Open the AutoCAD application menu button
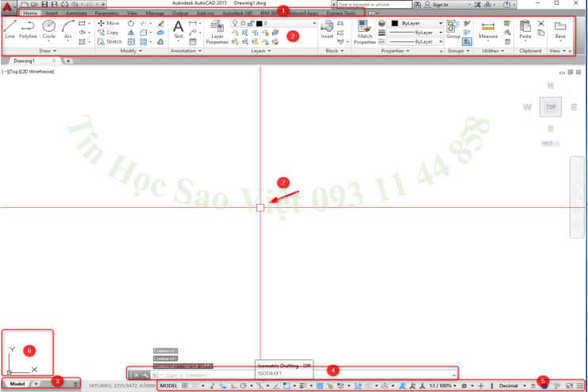The image size is (588, 392). point(7,7)
